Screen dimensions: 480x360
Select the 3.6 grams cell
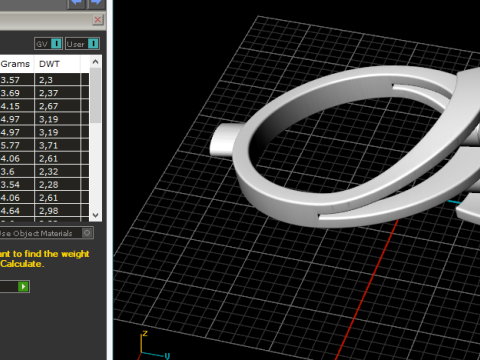pyautogui.click(x=17, y=172)
